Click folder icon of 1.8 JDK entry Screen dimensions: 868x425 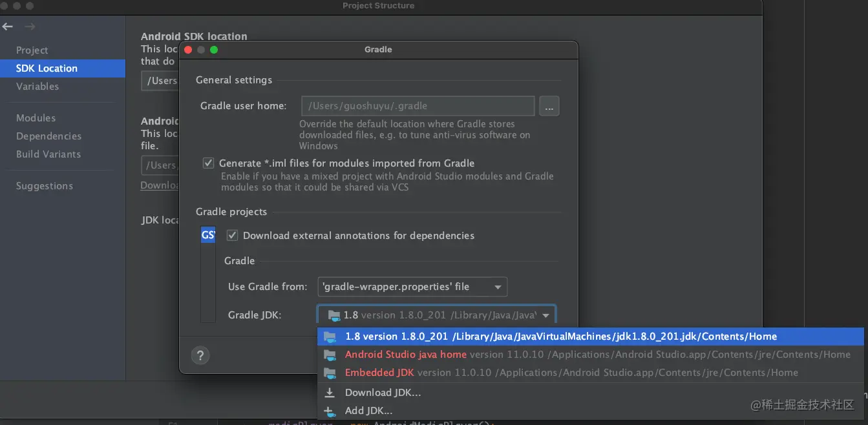[x=330, y=337]
